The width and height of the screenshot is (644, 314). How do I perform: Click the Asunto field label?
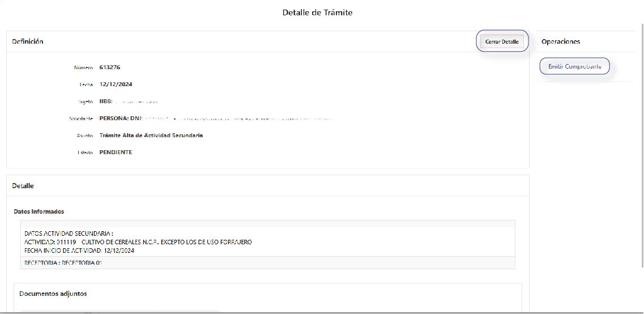point(84,136)
